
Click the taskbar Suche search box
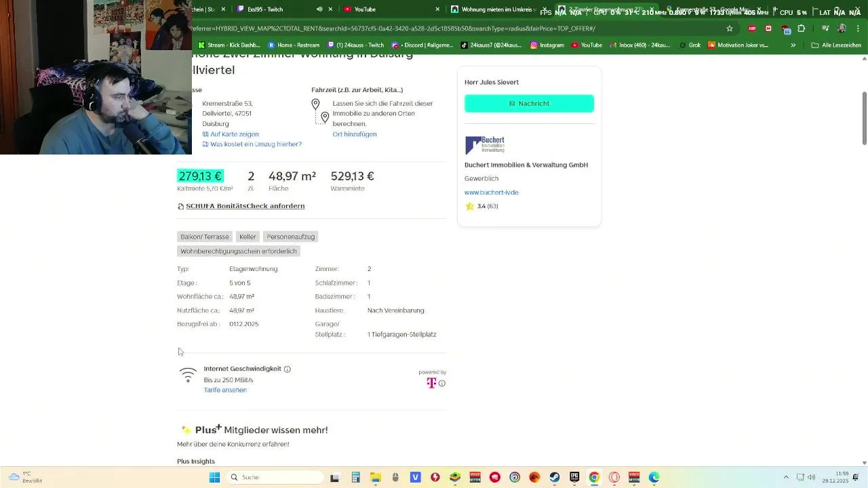coord(275,477)
